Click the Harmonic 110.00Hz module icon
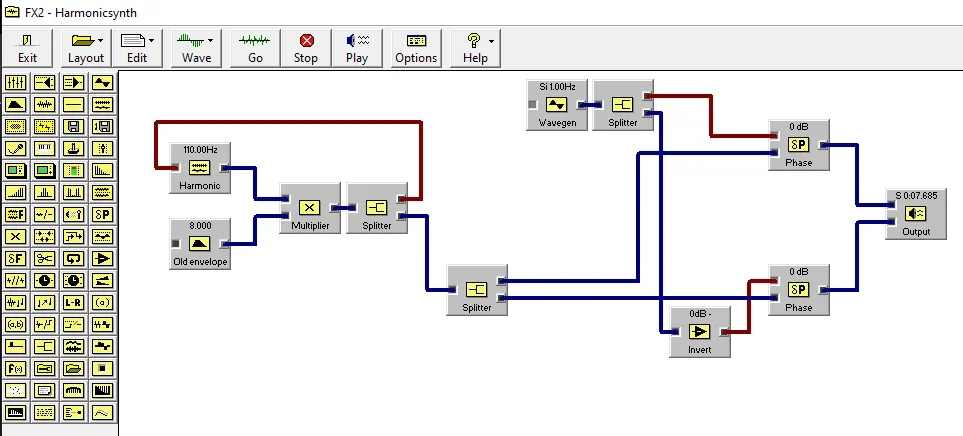This screenshot has height=436, width=963. [200, 167]
